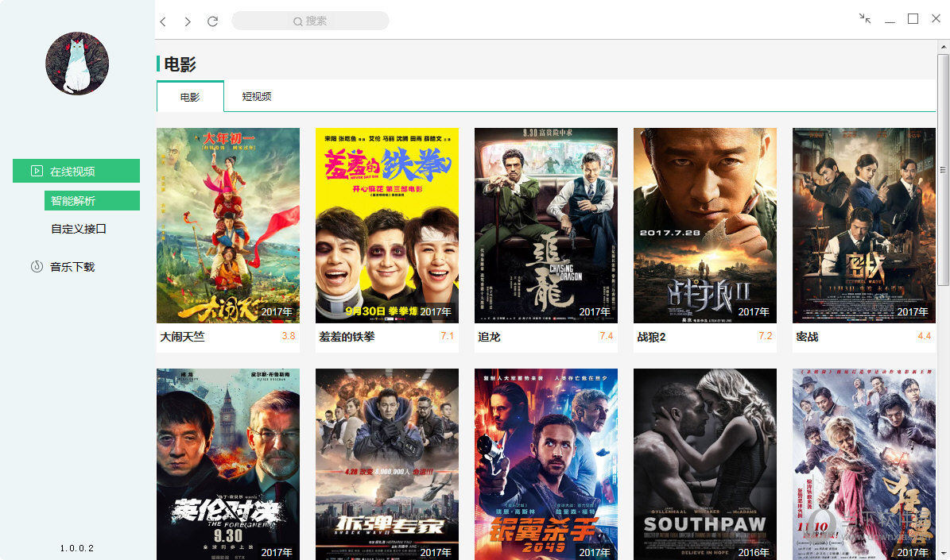The image size is (950, 560).
Task: Click the 大闹天竺 title text
Action: (182, 337)
